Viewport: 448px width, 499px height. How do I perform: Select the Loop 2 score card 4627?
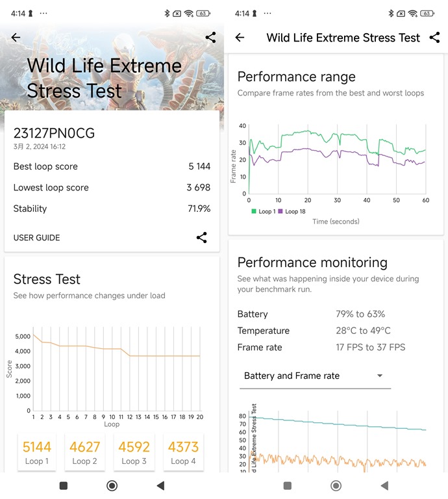pos(85,452)
